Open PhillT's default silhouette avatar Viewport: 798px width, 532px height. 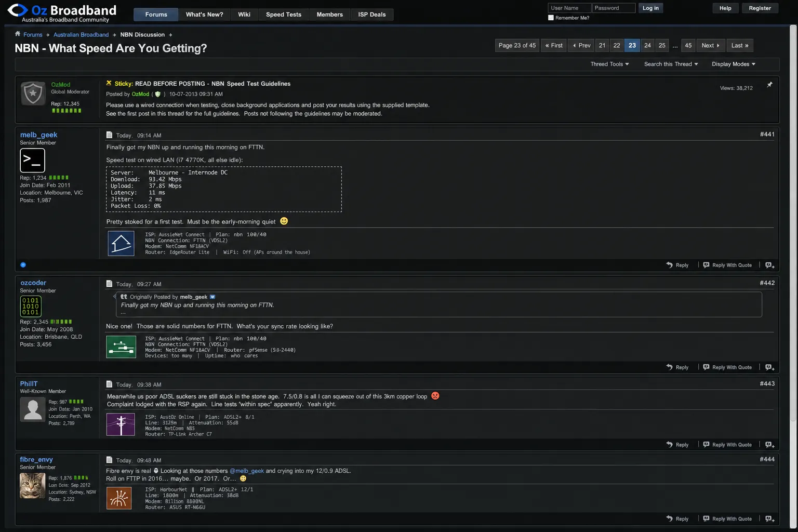[x=32, y=409]
